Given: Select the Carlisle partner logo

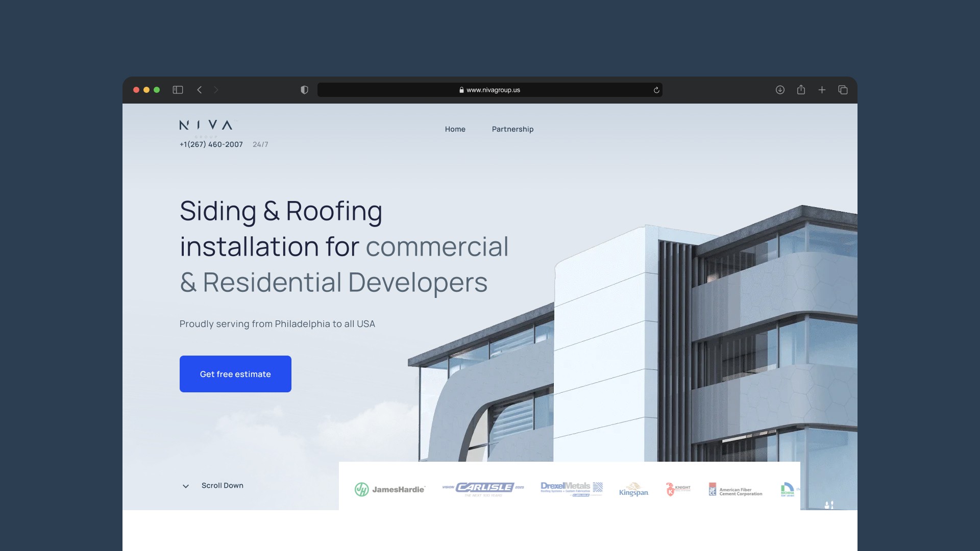Looking at the screenshot, I should click(x=483, y=488).
